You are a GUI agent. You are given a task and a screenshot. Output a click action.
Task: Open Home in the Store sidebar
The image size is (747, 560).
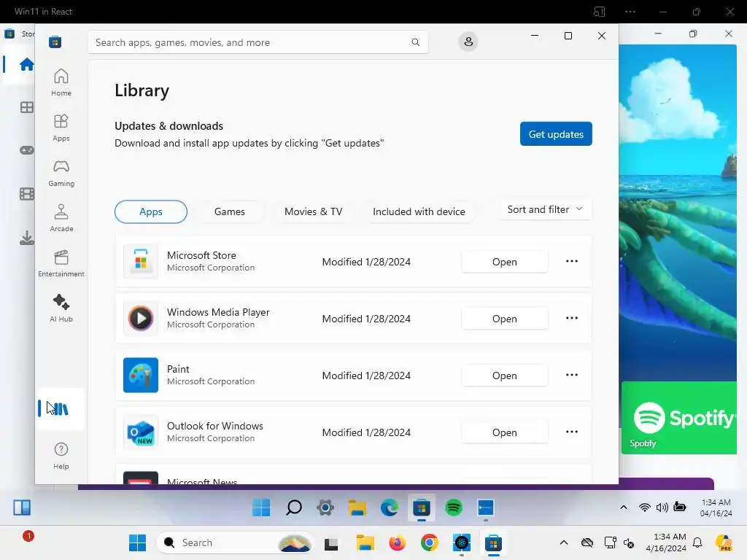(x=61, y=82)
